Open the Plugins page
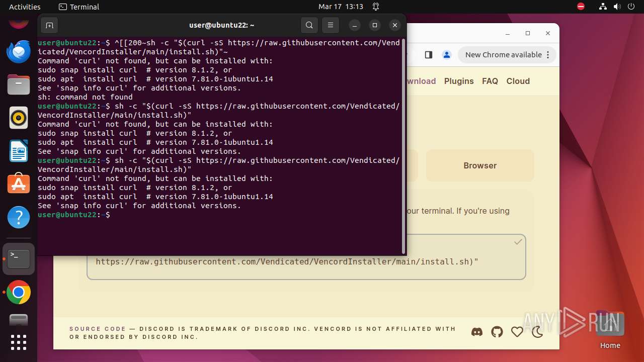Screen dimensions: 644x362 (x=459, y=81)
